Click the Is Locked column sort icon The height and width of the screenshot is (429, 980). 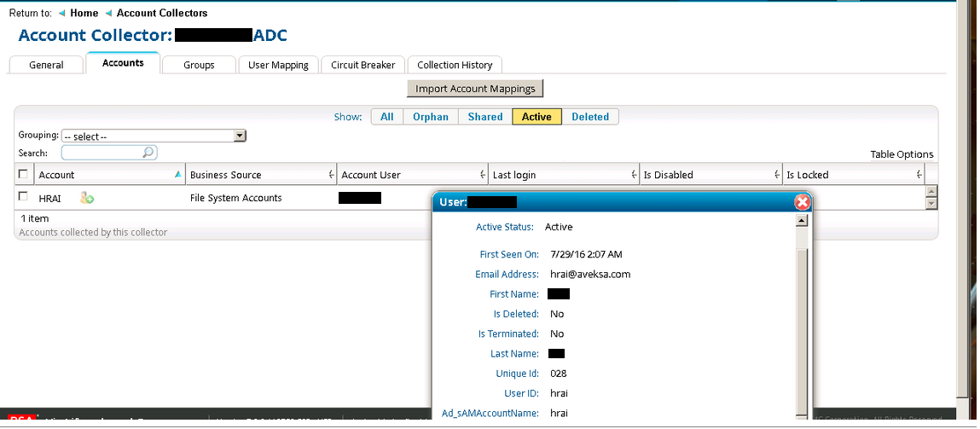click(x=918, y=175)
